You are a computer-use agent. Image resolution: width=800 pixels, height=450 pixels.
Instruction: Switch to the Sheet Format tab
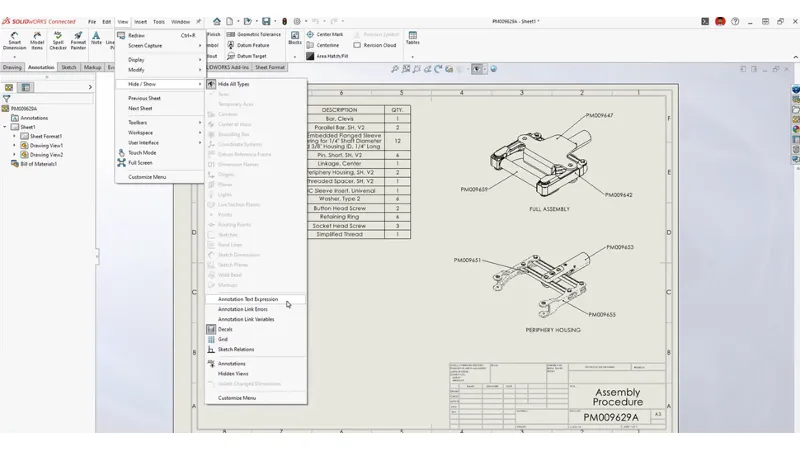coord(270,67)
